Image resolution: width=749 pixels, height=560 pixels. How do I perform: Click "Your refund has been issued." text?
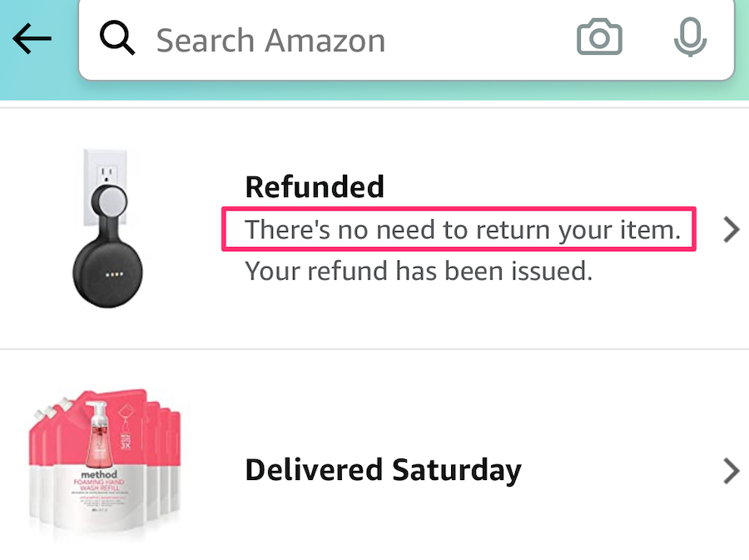point(419,270)
